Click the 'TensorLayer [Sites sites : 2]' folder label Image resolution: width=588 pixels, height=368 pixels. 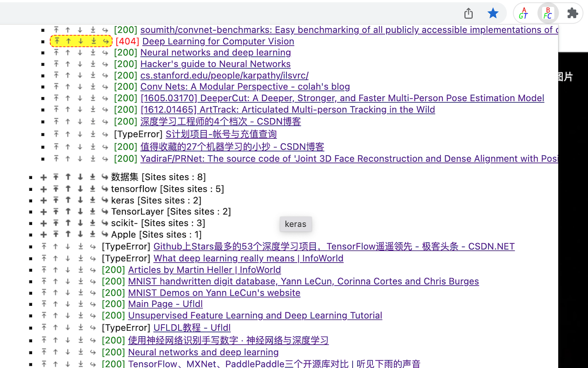(171, 212)
